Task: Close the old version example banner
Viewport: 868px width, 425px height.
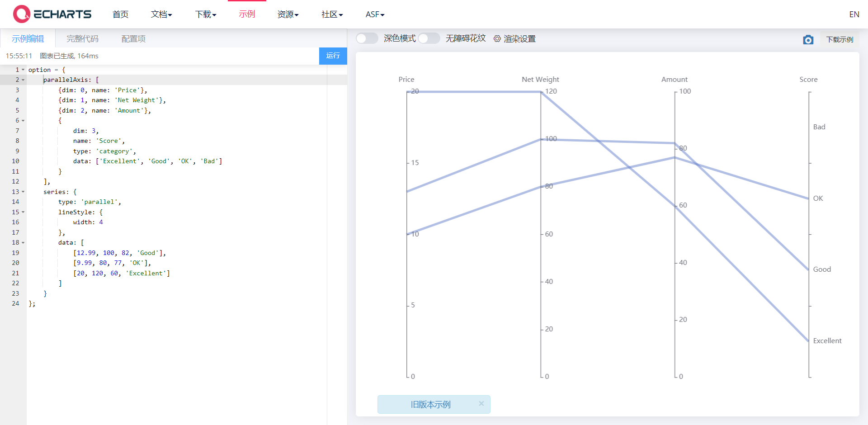Action: [x=481, y=403]
